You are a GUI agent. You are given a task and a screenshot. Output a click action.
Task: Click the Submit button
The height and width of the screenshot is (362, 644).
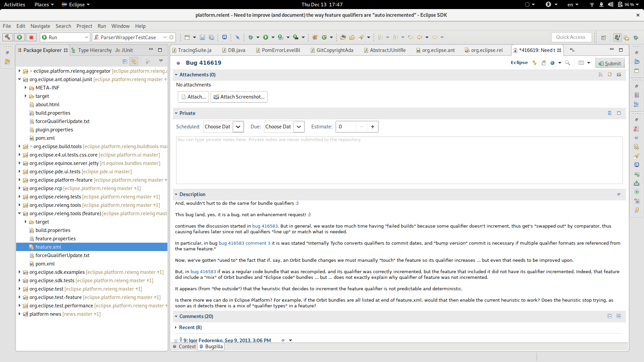[610, 63]
